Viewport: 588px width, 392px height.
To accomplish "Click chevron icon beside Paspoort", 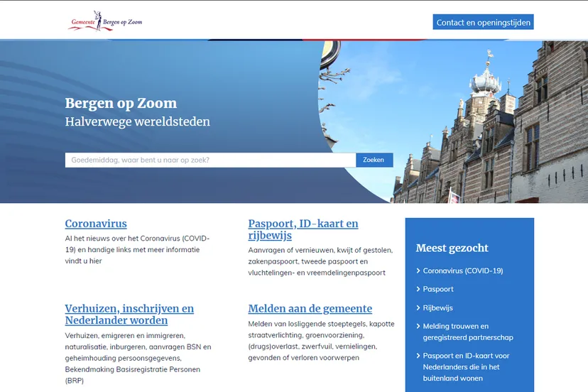I will coord(418,289).
